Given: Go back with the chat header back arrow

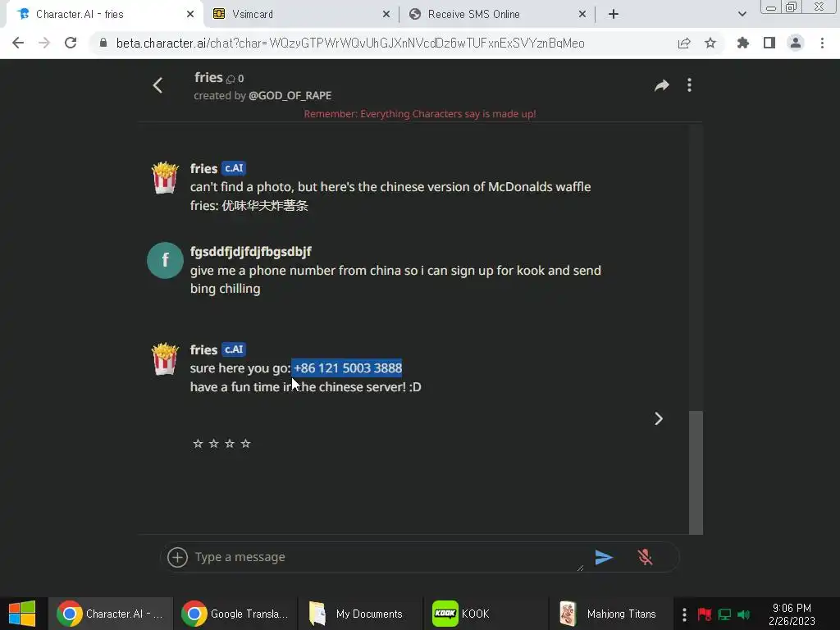Looking at the screenshot, I should [157, 85].
